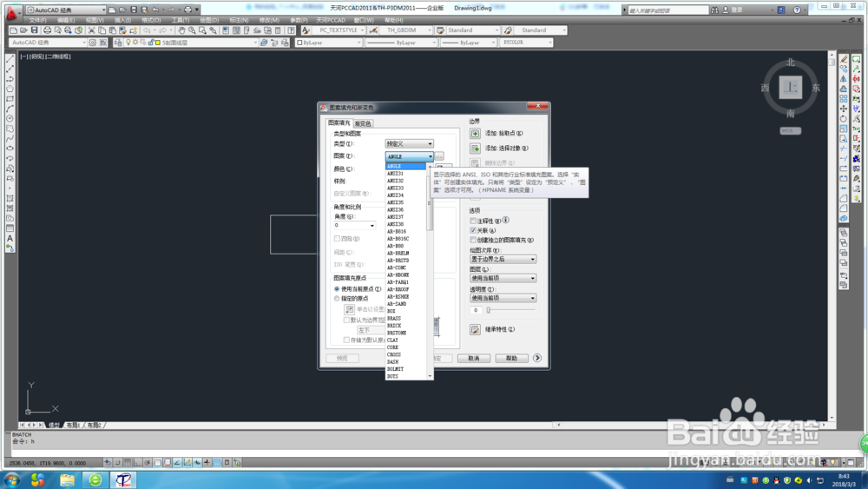Select the Pan hand tool
The width and height of the screenshot is (868, 489).
pyautogui.click(x=181, y=30)
